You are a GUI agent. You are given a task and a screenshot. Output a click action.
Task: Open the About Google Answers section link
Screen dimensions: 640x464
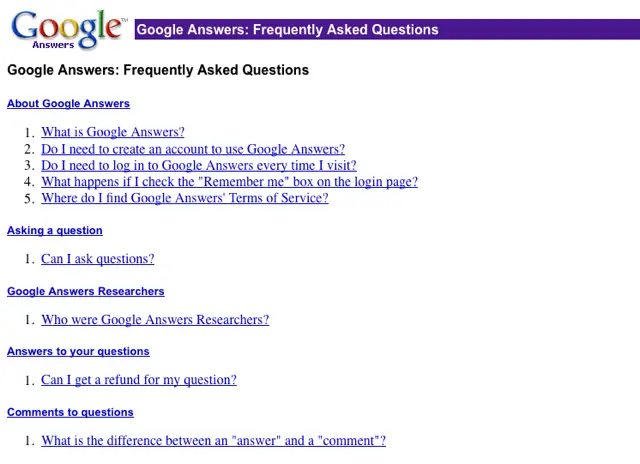(68, 104)
